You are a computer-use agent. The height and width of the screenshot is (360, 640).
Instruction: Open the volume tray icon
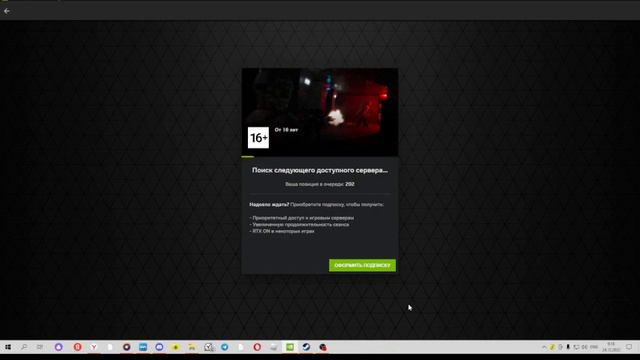(x=584, y=347)
